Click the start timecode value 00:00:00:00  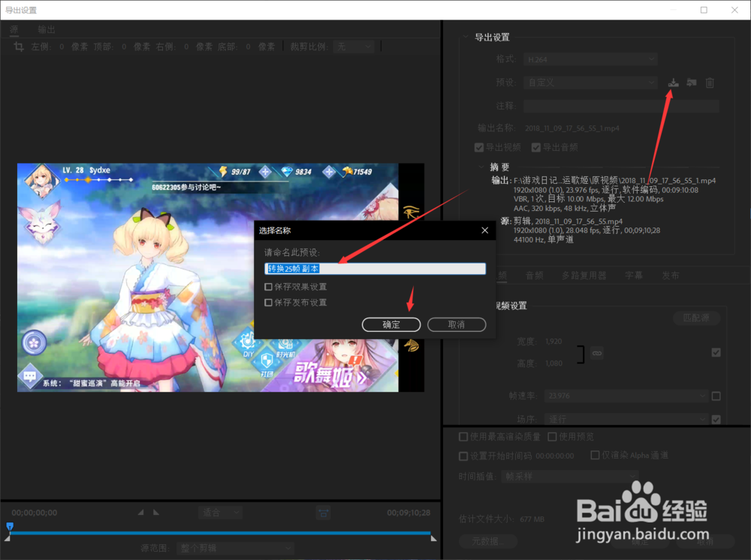(x=555, y=456)
